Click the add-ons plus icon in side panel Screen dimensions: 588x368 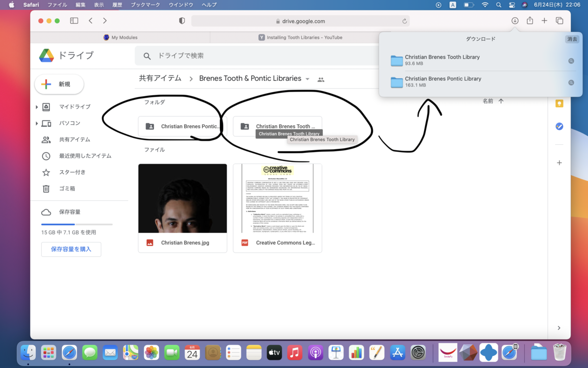coord(559,163)
